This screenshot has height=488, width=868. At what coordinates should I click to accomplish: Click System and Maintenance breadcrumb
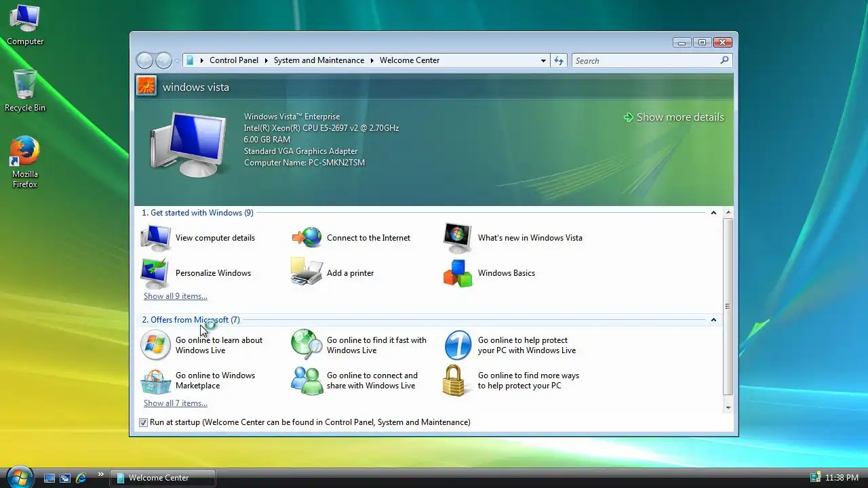point(319,60)
